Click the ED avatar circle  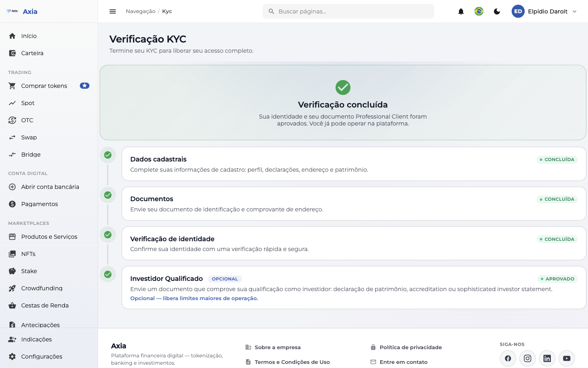coord(518,11)
